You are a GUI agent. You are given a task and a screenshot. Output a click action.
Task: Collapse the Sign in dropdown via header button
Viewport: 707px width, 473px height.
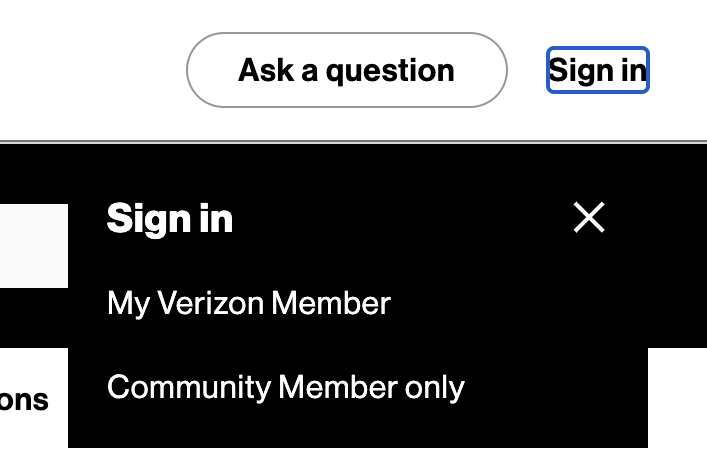click(x=598, y=70)
